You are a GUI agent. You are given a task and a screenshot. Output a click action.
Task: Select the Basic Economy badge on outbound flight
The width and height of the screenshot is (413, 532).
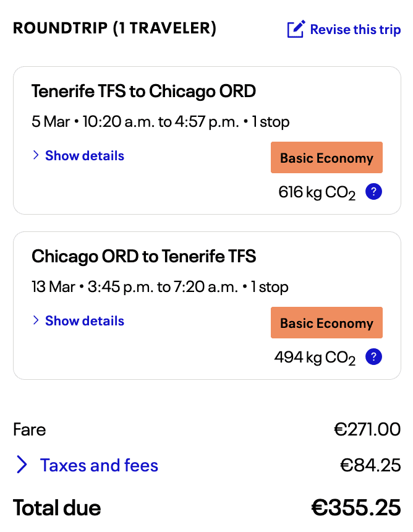(x=326, y=158)
